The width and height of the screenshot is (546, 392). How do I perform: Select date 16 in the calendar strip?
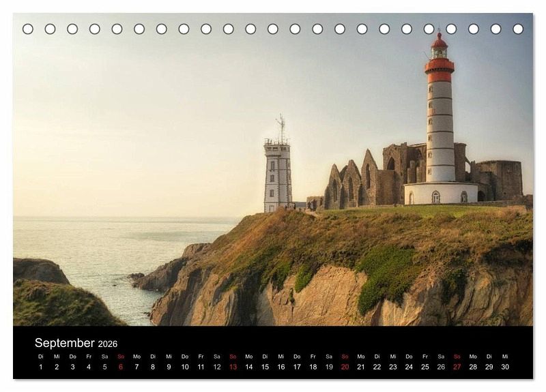tap(281, 367)
